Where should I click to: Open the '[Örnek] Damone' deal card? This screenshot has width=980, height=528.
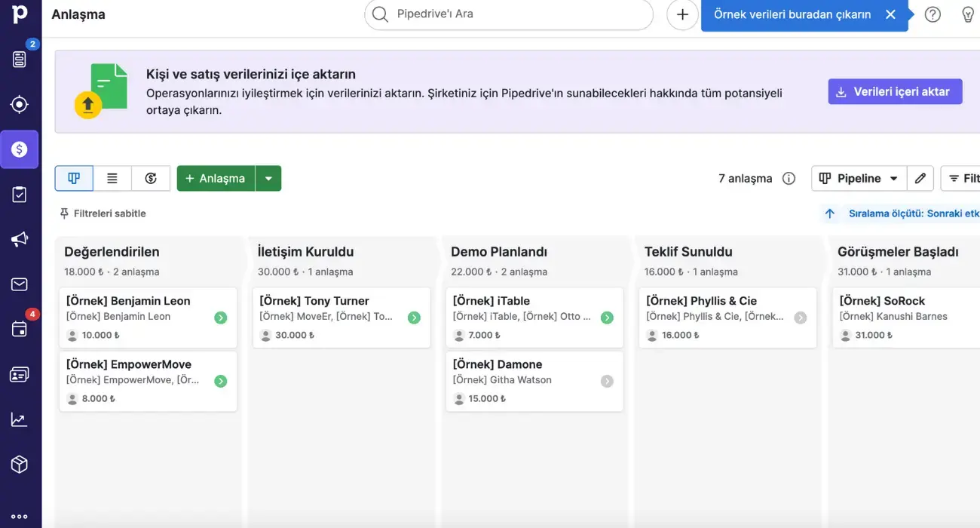pos(534,381)
